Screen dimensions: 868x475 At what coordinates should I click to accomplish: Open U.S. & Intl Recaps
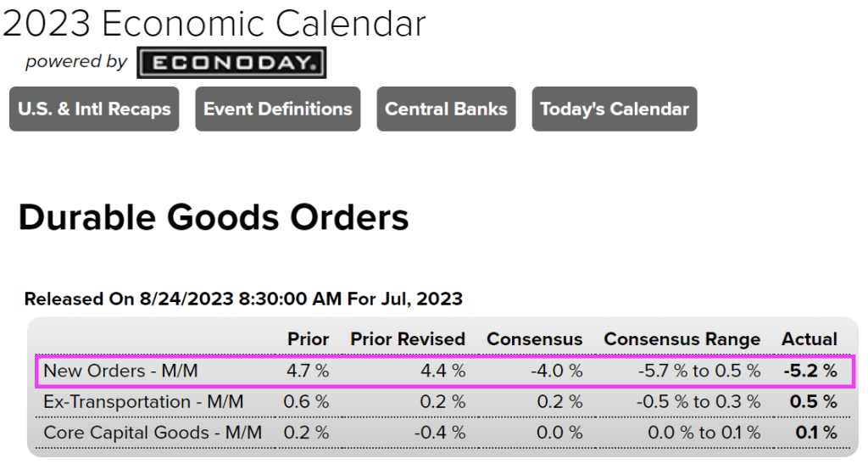(x=94, y=109)
